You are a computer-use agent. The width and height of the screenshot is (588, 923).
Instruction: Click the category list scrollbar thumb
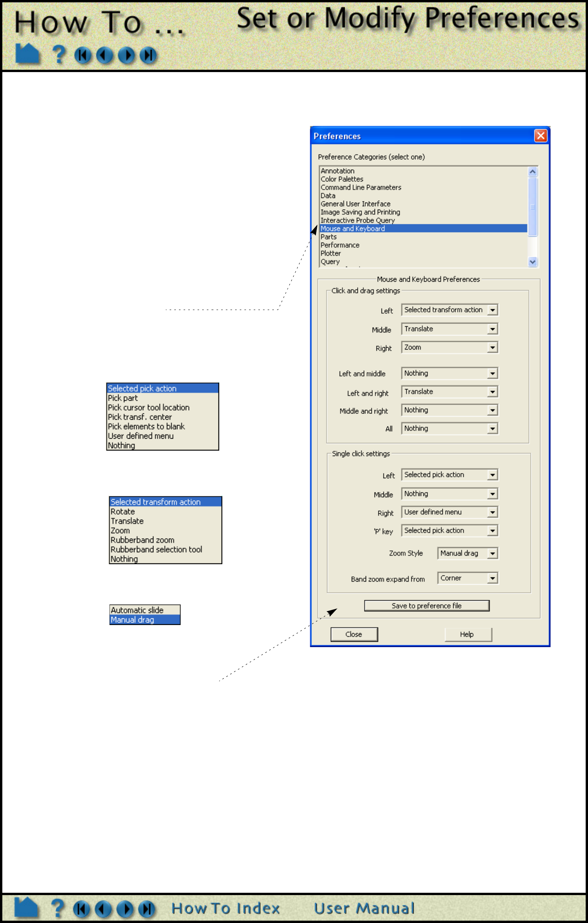pos(533,207)
